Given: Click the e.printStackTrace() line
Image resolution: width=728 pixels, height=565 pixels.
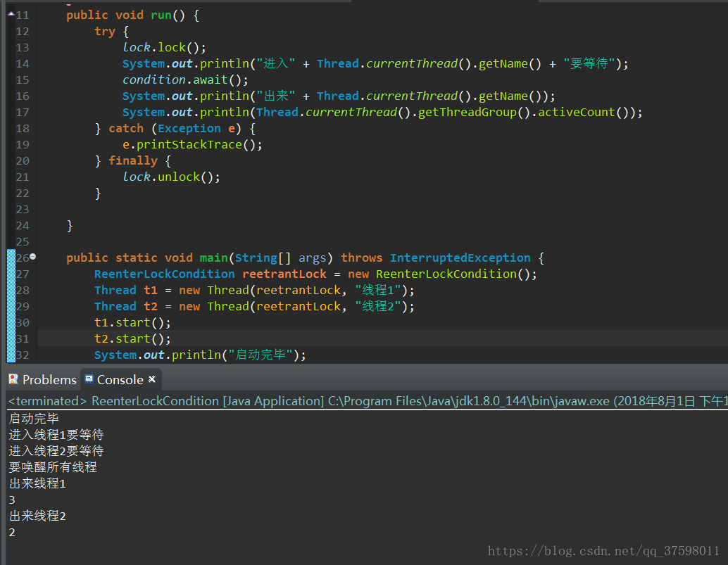Looking at the screenshot, I should click(192, 145).
